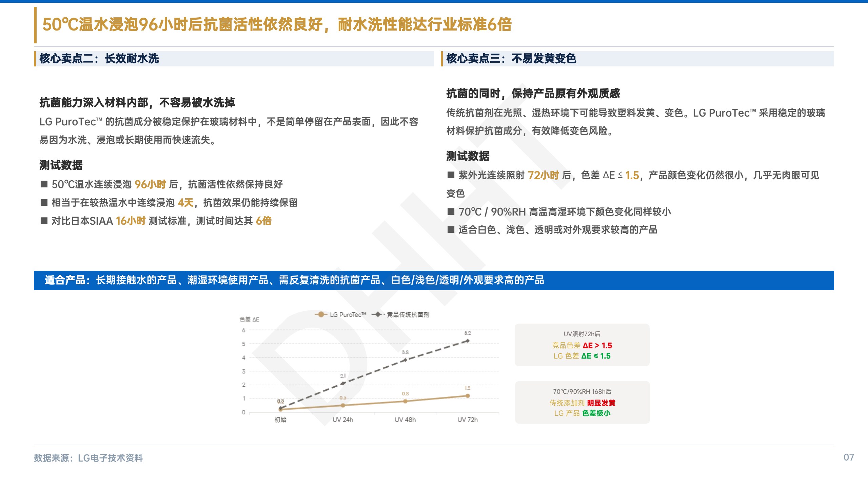
Task: Click the footer 数据来源：LG电子技术资料
Action: coord(88,458)
